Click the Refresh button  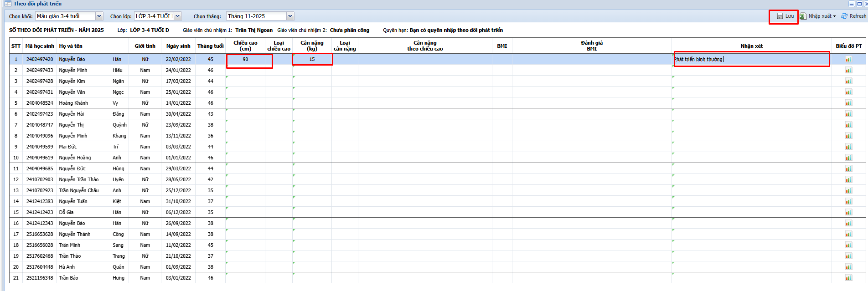(853, 16)
